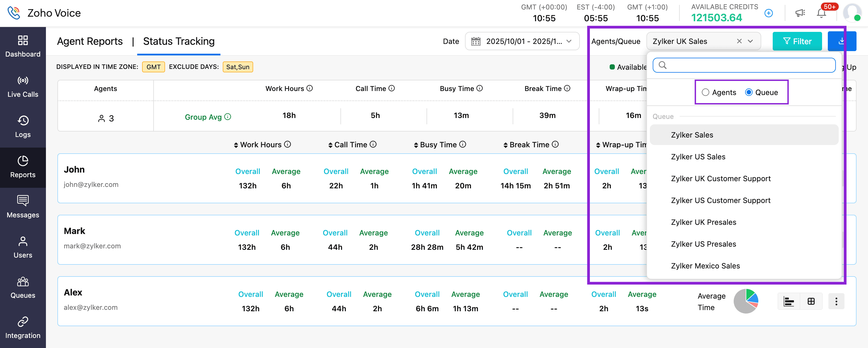
Task: Click the Integration link icon
Action: [23, 321]
